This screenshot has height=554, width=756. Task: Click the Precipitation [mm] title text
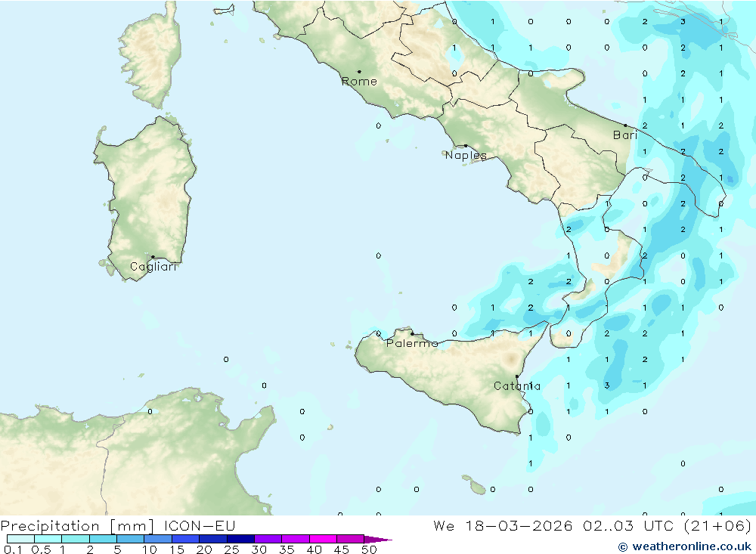click(x=77, y=526)
